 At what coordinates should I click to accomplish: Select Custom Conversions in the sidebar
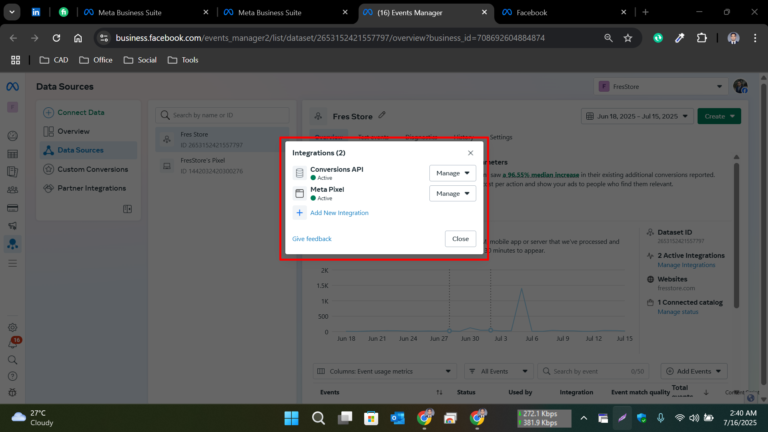pos(91,168)
